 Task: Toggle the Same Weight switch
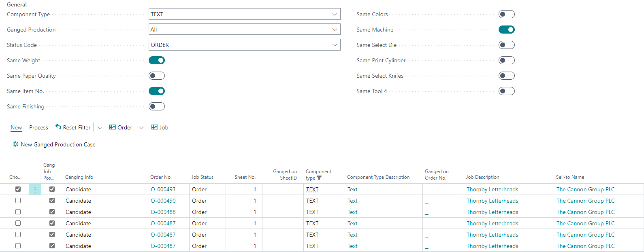(x=157, y=60)
